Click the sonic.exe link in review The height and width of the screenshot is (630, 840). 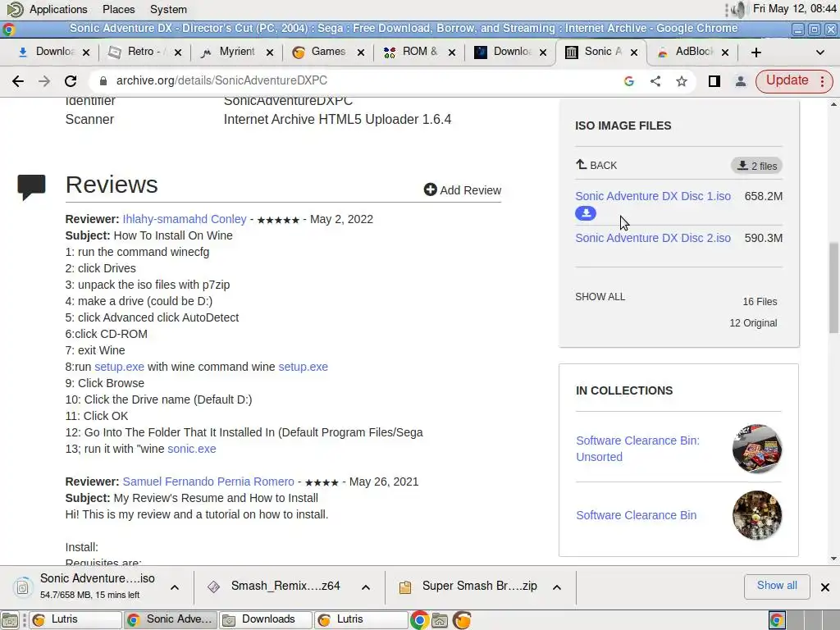click(x=192, y=449)
